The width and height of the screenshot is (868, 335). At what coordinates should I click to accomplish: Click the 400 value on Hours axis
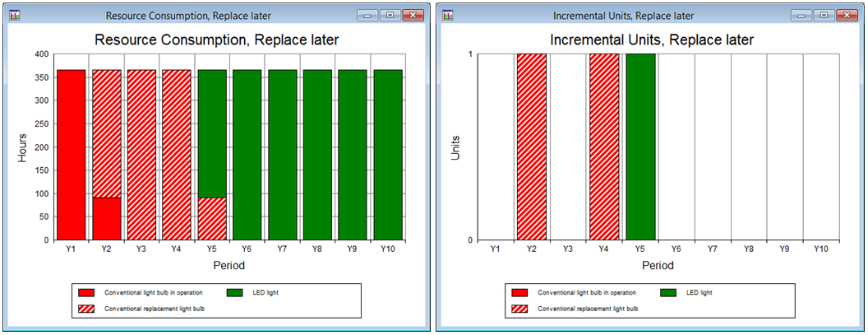click(x=43, y=54)
